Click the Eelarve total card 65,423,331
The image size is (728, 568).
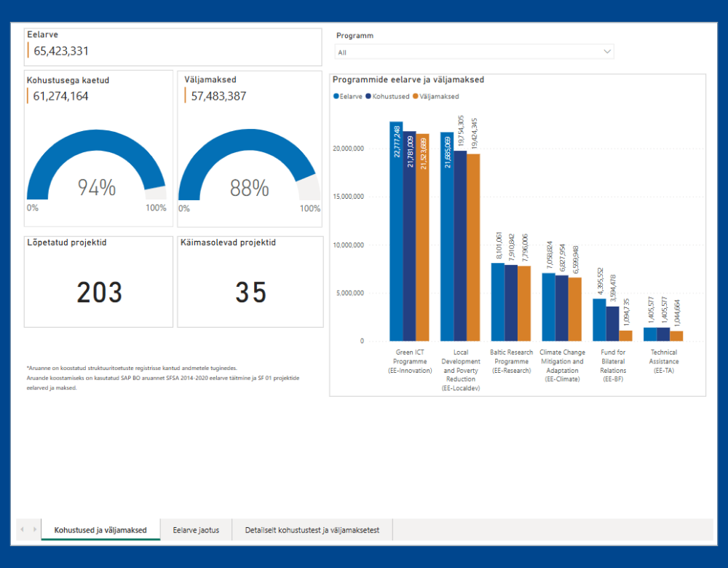pos(173,47)
